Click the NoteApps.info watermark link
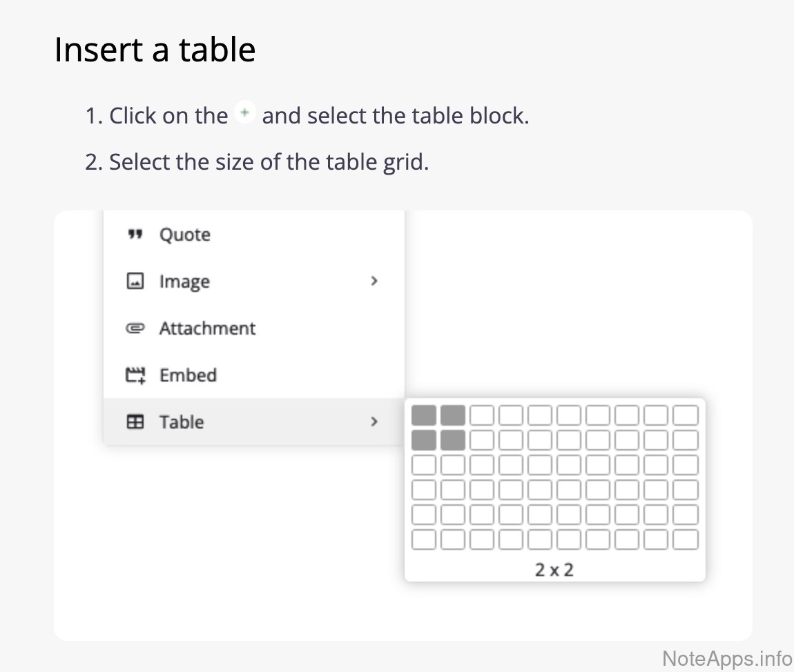794x672 pixels. pyautogui.click(x=726, y=658)
